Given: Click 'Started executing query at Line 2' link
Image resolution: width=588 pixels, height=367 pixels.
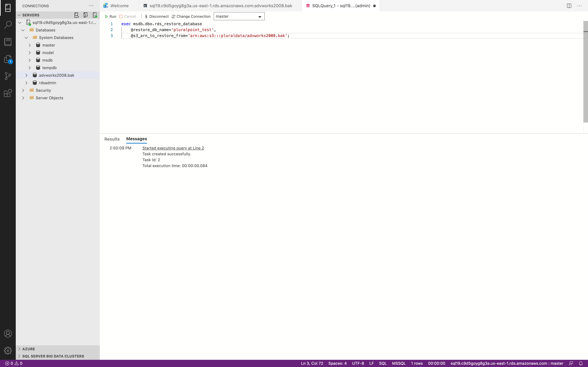Looking at the screenshot, I should tap(173, 148).
